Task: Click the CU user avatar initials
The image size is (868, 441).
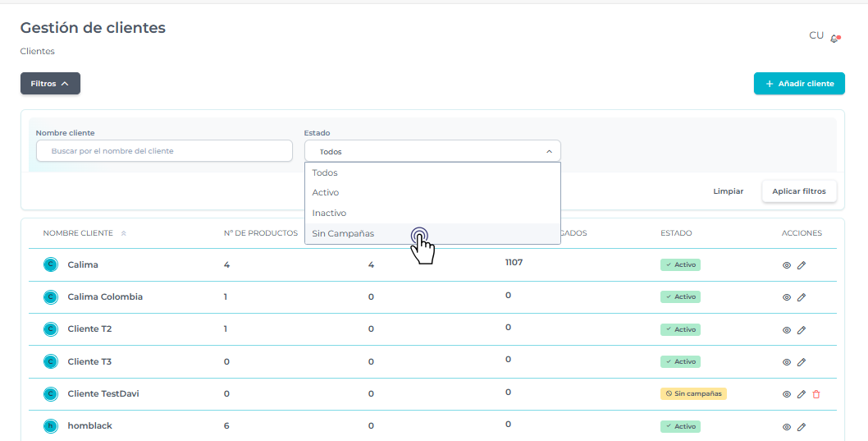Action: 816,35
